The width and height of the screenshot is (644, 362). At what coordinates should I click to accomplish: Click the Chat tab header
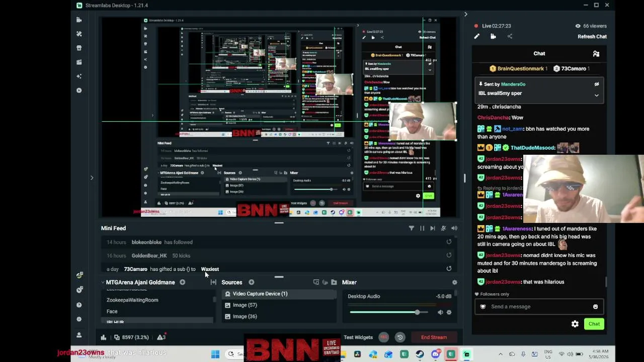(539, 54)
